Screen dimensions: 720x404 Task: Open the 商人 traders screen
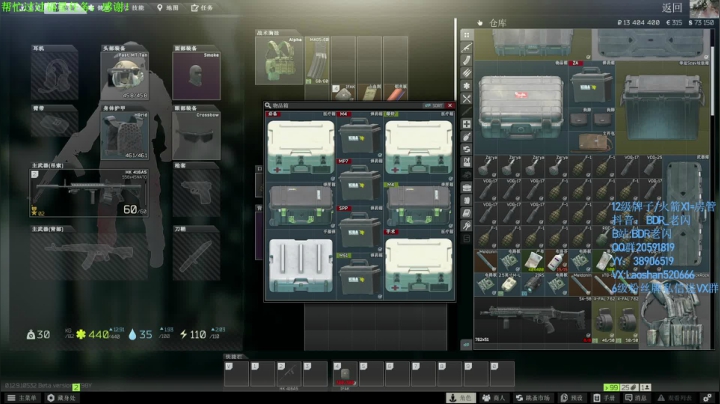click(x=494, y=398)
